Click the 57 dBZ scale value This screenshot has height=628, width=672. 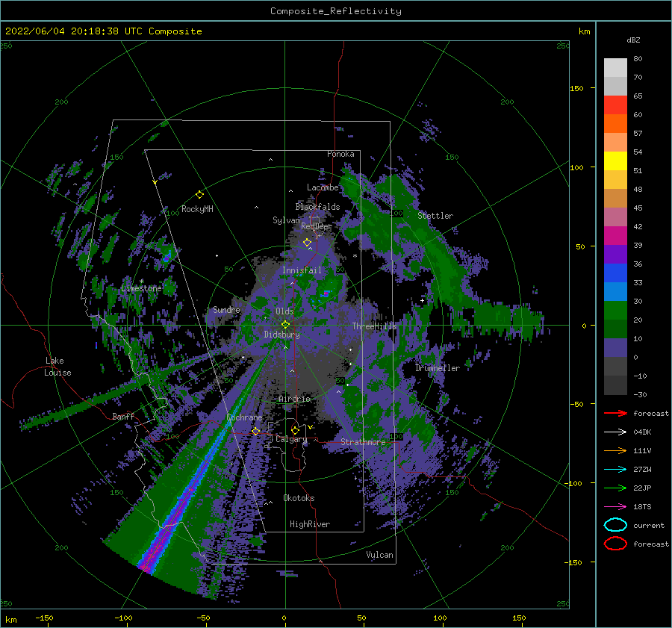(x=638, y=134)
